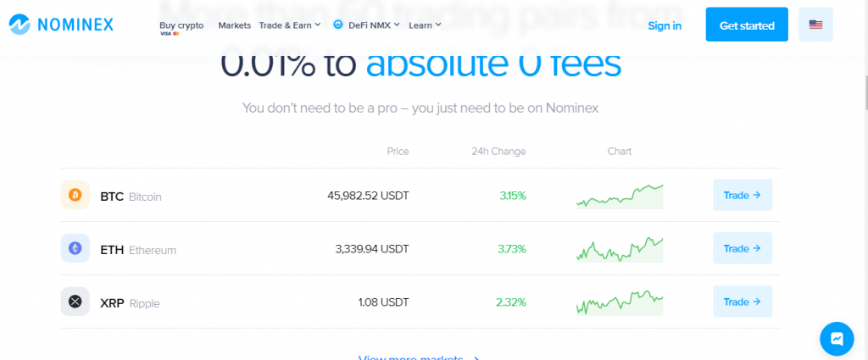The image size is (868, 360).
Task: Expand the DeFi NMX dropdown menu
Action: tap(366, 25)
